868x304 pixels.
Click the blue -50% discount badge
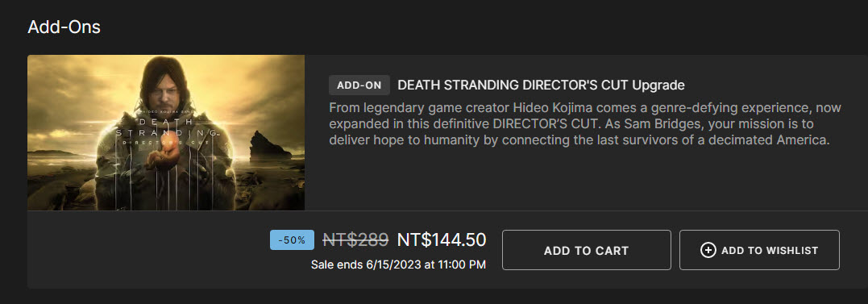(x=292, y=239)
